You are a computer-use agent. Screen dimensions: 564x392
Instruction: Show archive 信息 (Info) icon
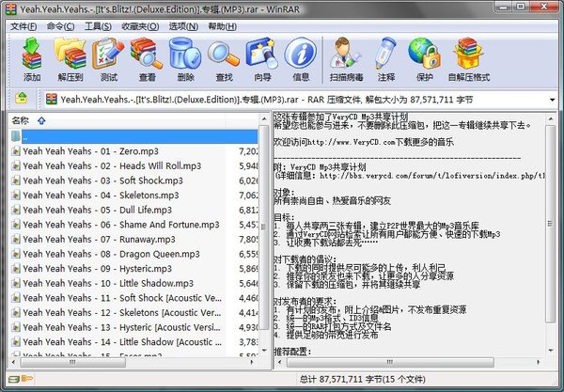click(301, 59)
